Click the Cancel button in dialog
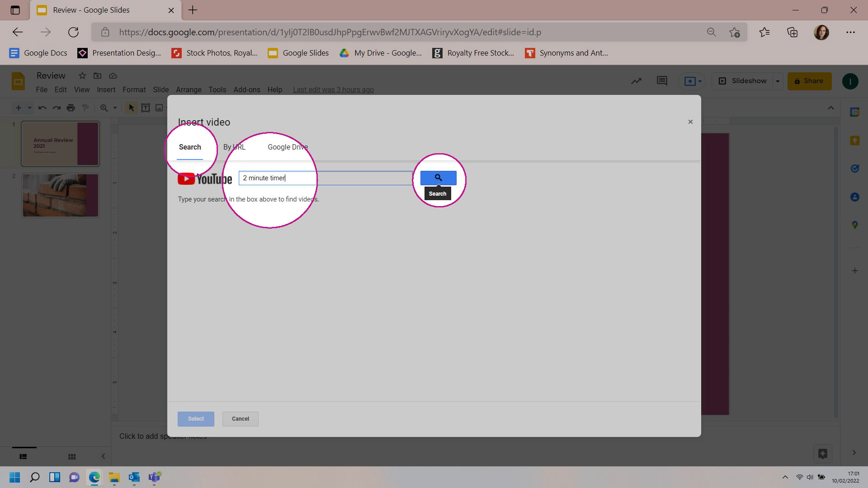This screenshot has width=868, height=488. point(240,418)
